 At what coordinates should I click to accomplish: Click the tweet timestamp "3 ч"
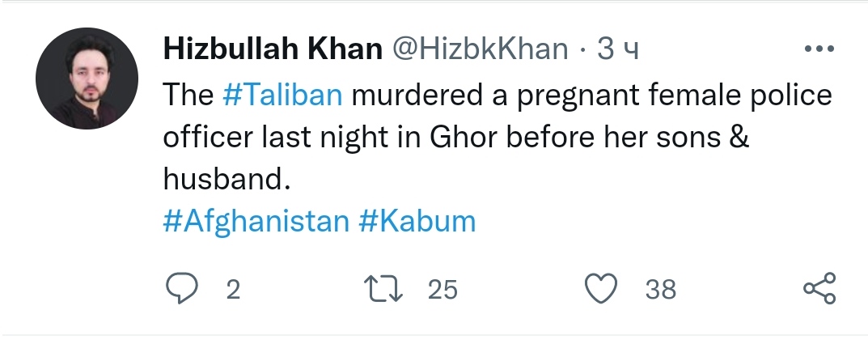point(618,50)
